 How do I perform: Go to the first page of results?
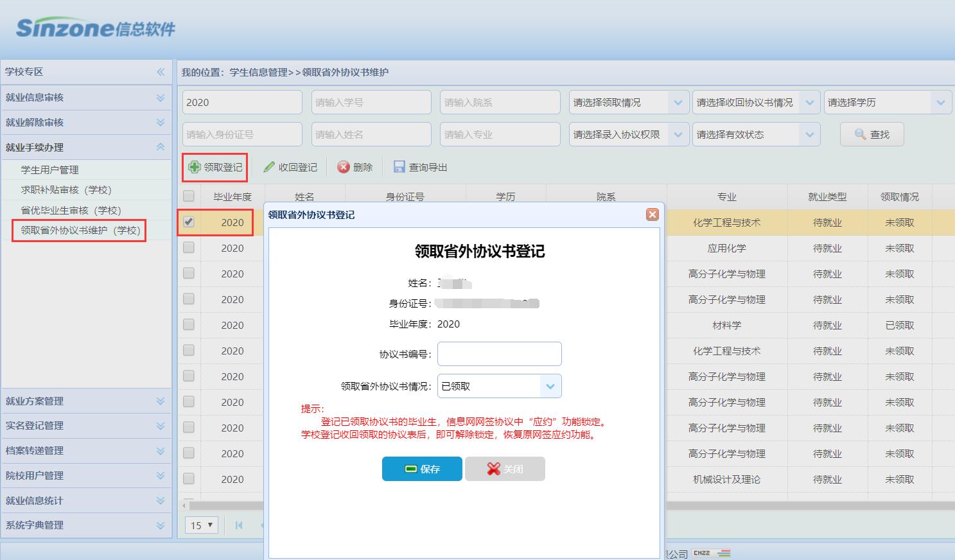[239, 525]
